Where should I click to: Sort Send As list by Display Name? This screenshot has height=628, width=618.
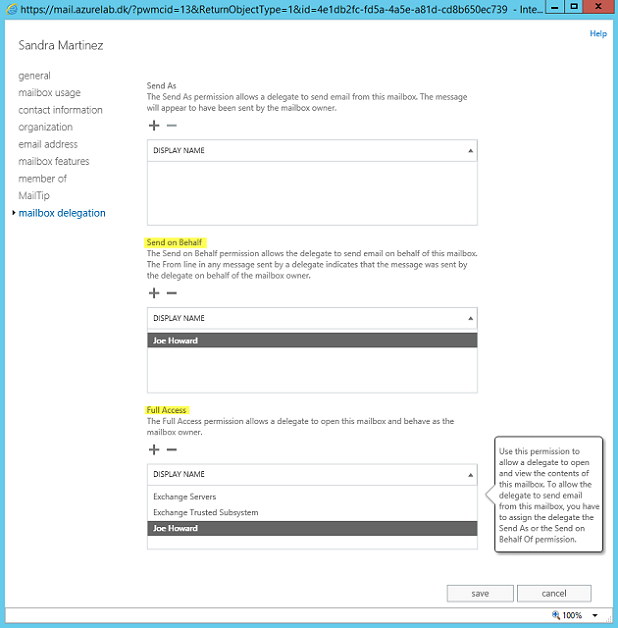click(x=312, y=151)
